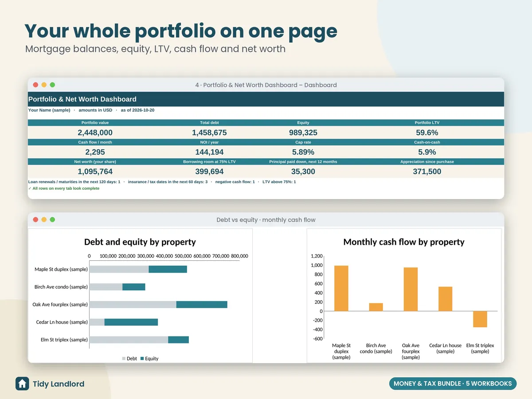The image size is (532, 399).
Task: Select Principal paid down value 35,300
Action: coord(303,172)
